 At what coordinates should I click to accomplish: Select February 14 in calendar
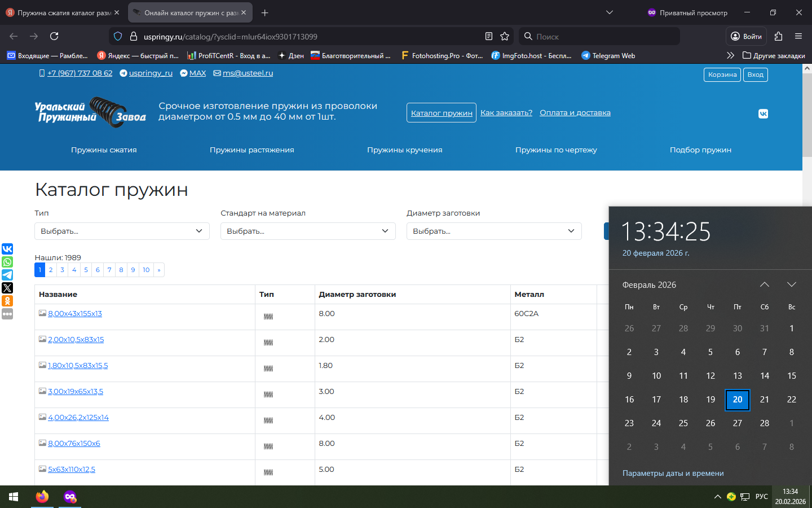click(x=764, y=375)
